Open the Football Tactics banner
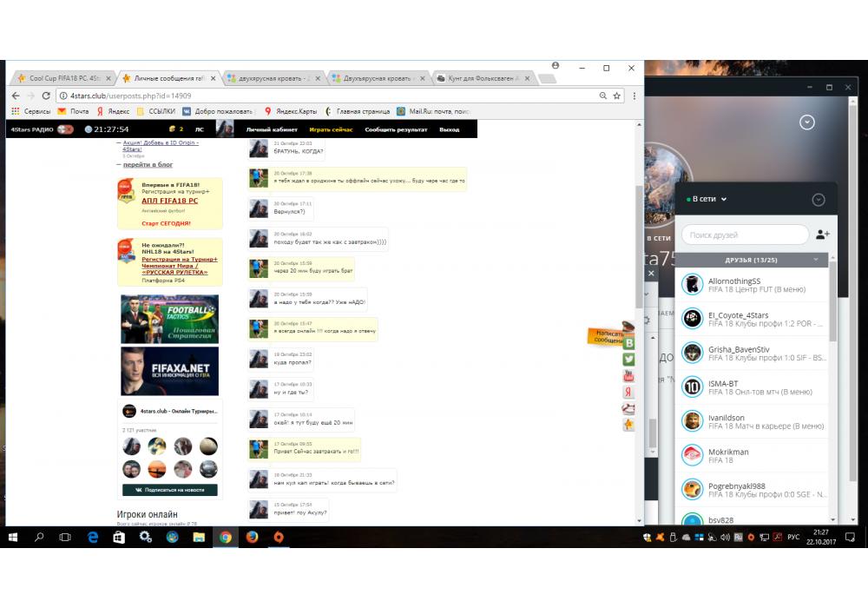The width and height of the screenshot is (868, 608). 169,319
